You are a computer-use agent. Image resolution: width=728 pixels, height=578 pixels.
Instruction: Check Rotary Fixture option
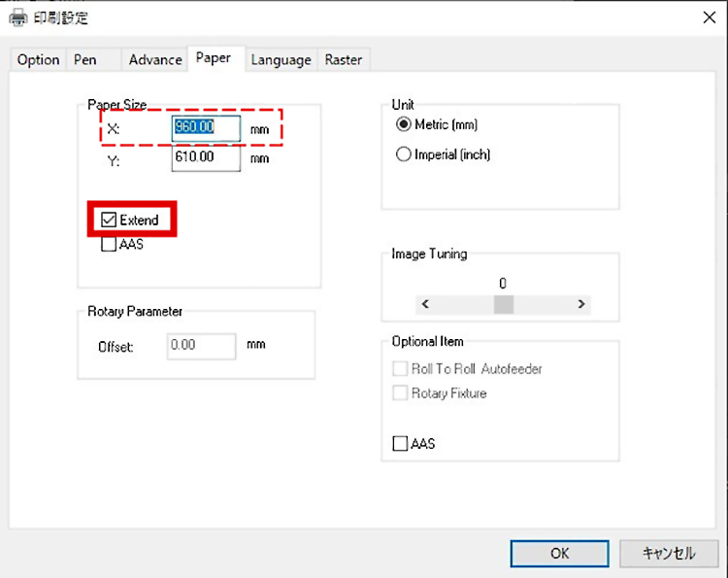click(x=400, y=393)
